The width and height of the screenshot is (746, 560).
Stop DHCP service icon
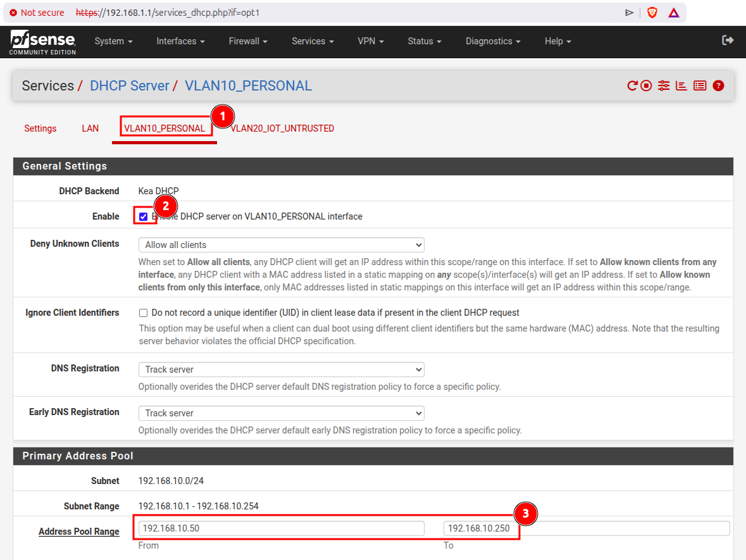tap(646, 85)
